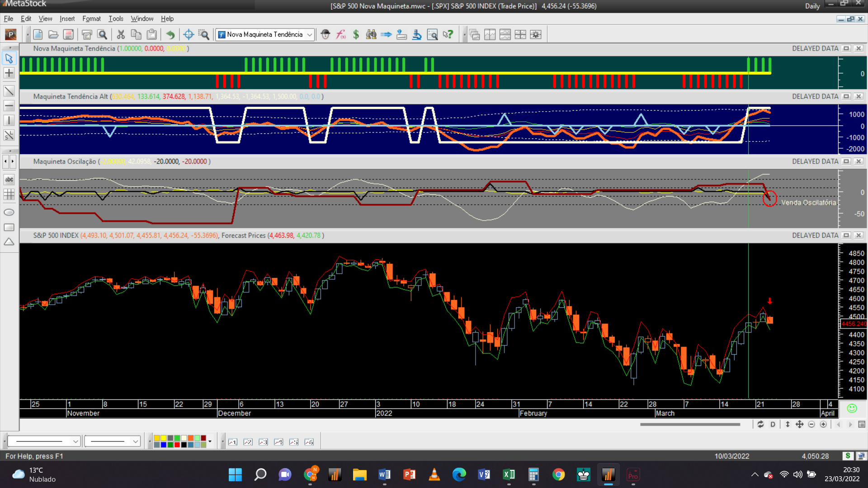Pick the red color swatch
This screenshot has height=488, width=868.
(x=177, y=445)
